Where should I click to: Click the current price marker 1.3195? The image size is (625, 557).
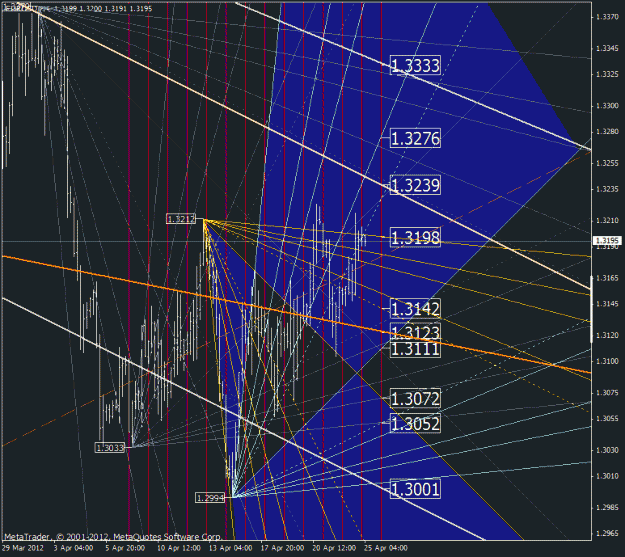[x=607, y=240]
